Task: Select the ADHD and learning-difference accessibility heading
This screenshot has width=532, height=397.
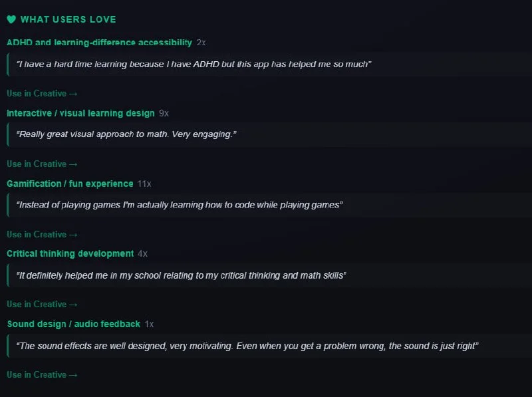Action: pos(99,43)
